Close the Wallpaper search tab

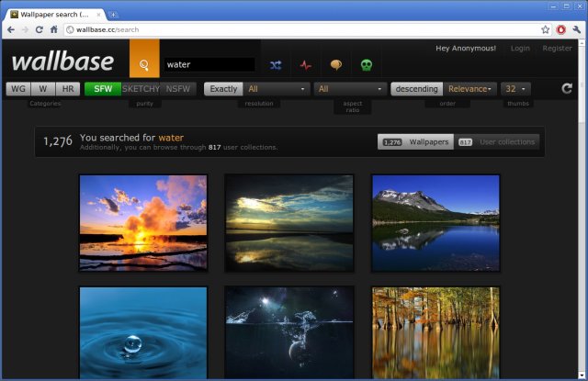point(98,15)
